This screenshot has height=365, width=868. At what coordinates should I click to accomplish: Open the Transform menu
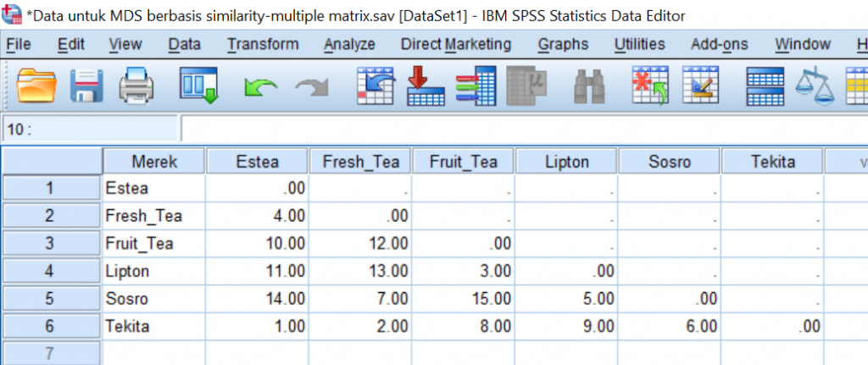coord(263,44)
